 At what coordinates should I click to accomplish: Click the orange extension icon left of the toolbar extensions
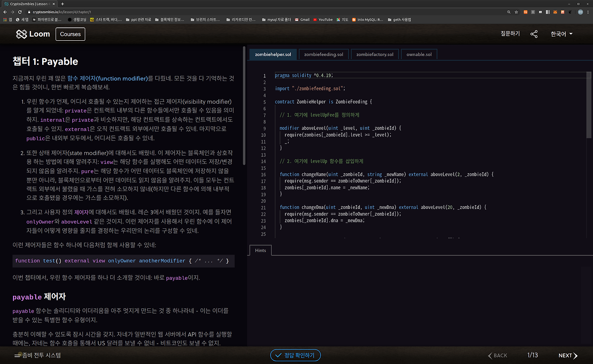click(x=525, y=12)
